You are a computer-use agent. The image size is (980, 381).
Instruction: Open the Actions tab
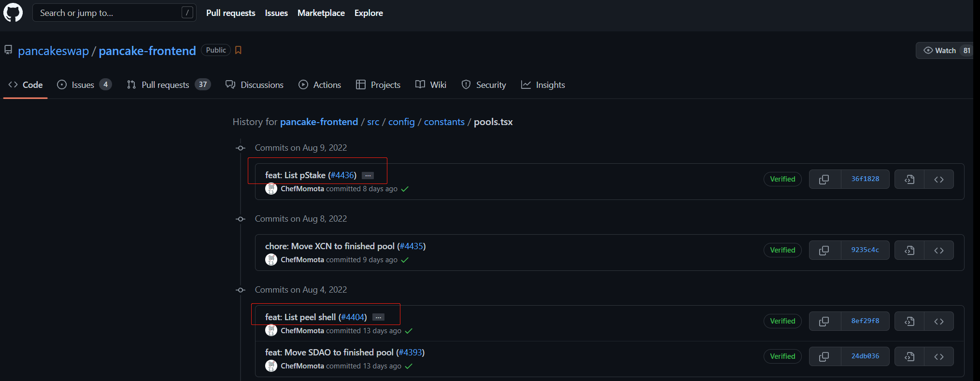(x=320, y=85)
